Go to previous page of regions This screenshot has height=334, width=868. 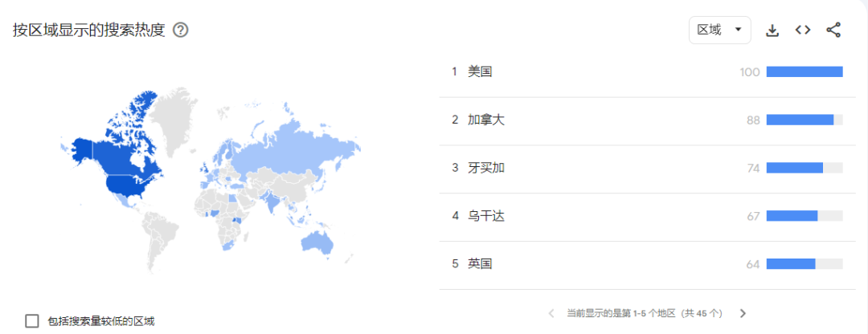point(551,313)
